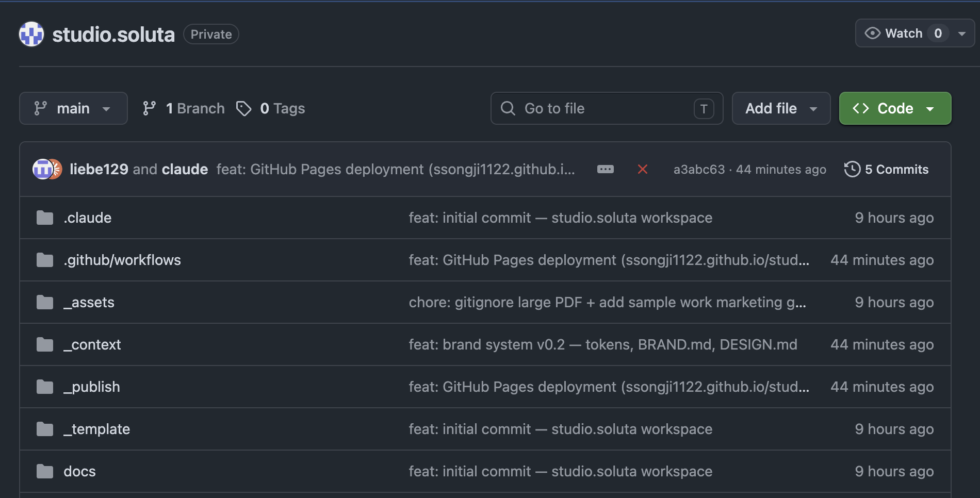Image resolution: width=980 pixels, height=498 pixels.
Task: Open the latest commit message about GitHub Pages deployment
Action: (396, 169)
